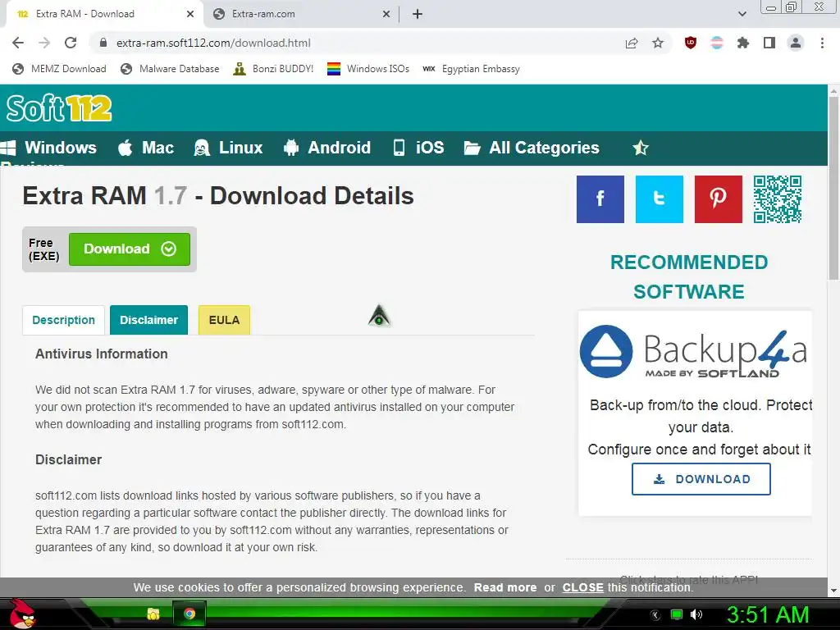Expand hidden system tray icons
Image resolution: width=840 pixels, height=630 pixels.
655,615
